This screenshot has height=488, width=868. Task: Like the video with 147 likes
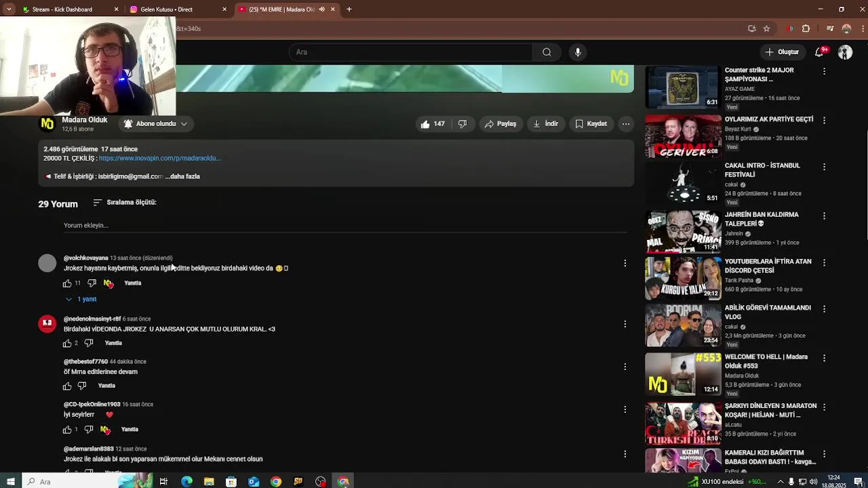[x=432, y=124]
